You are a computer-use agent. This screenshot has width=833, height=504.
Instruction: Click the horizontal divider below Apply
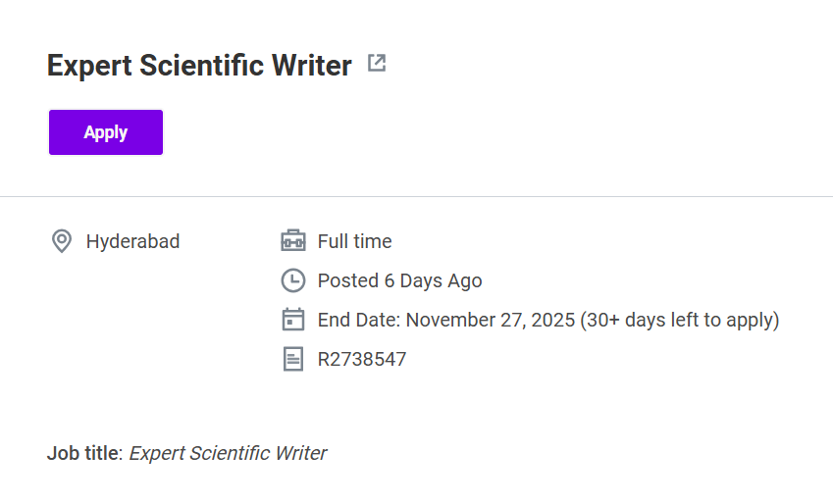pyautogui.click(x=416, y=196)
